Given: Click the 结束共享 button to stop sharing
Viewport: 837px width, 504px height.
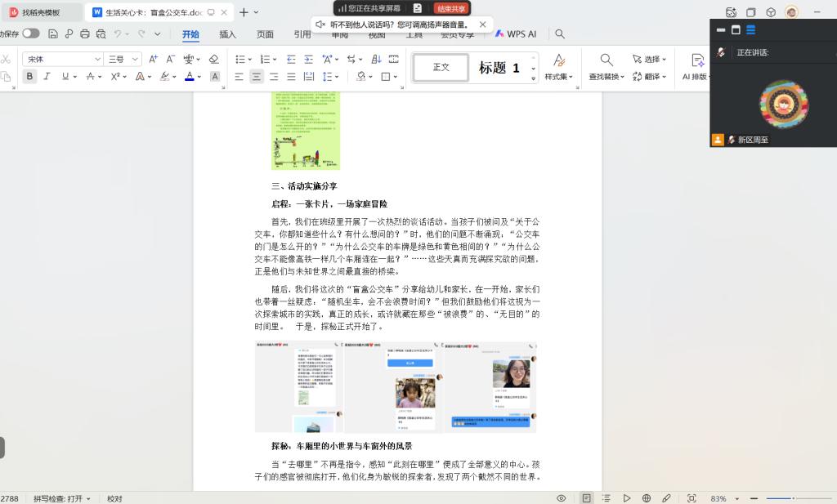Looking at the screenshot, I should tap(451, 8).
